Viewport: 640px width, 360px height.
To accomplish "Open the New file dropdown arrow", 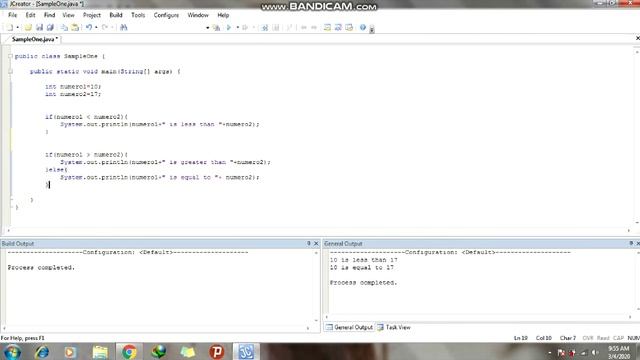I will pyautogui.click(x=18, y=27).
